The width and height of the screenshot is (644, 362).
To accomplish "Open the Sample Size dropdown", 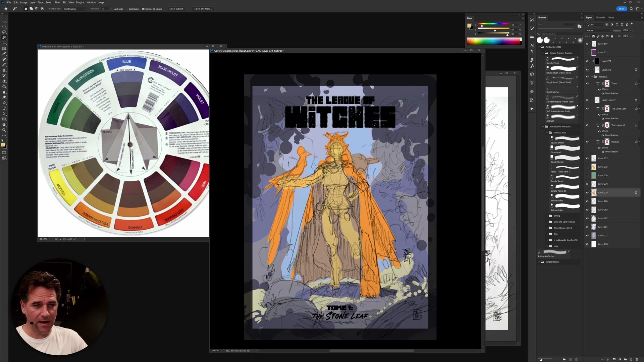I will pos(75,9).
